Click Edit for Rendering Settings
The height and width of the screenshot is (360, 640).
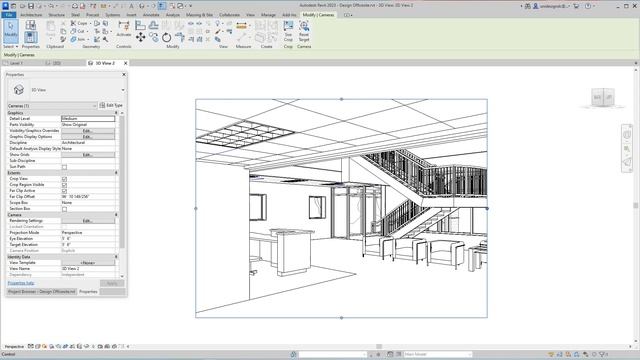coord(88,221)
